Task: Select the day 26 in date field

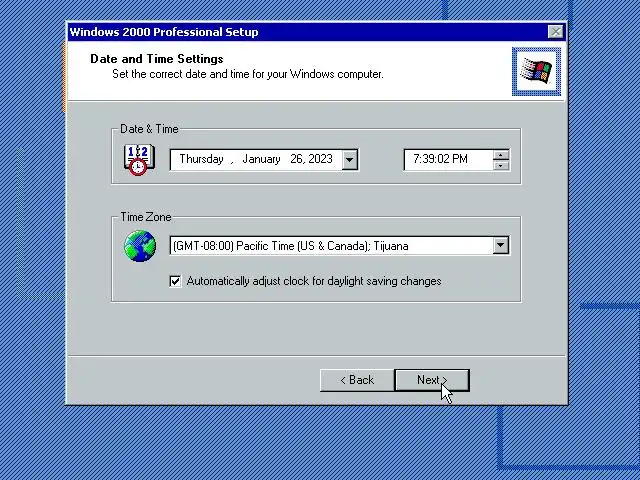Action: 297,159
